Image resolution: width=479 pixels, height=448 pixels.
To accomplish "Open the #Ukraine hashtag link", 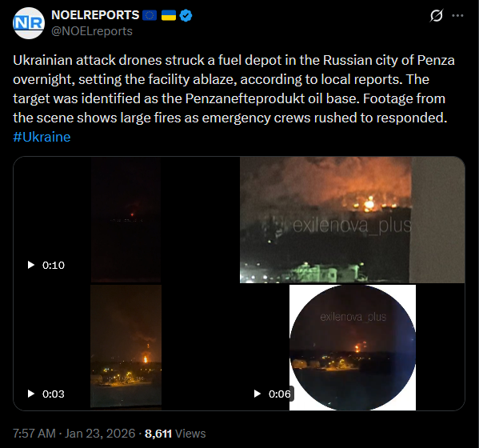I will tap(42, 137).
